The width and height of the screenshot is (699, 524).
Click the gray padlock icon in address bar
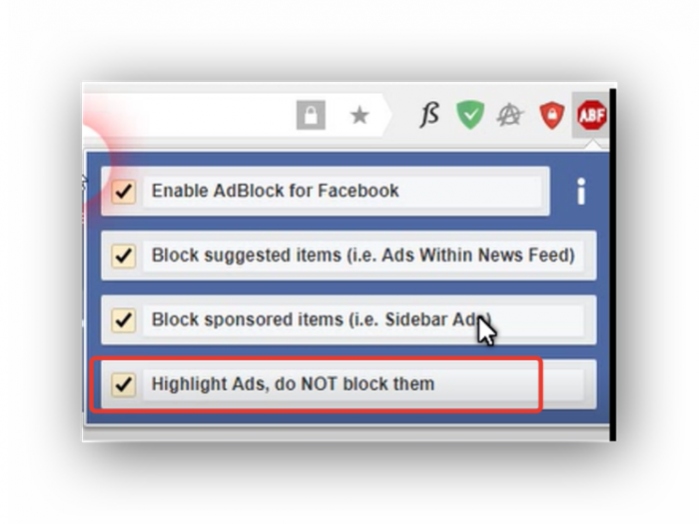pyautogui.click(x=311, y=115)
